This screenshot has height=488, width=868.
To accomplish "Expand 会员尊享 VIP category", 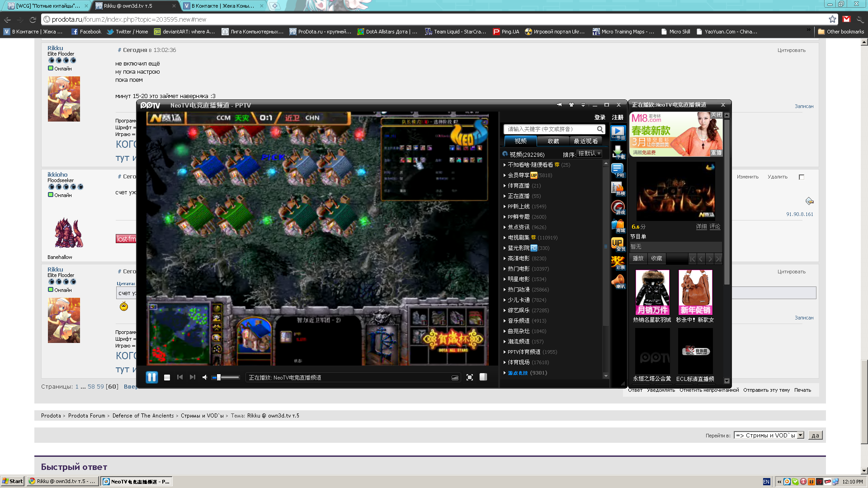I will pyautogui.click(x=528, y=175).
